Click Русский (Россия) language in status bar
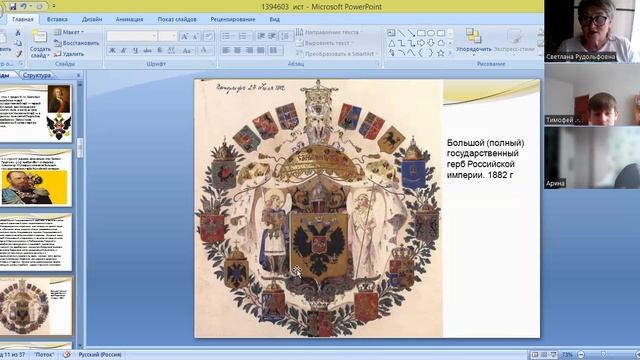 tap(100, 355)
